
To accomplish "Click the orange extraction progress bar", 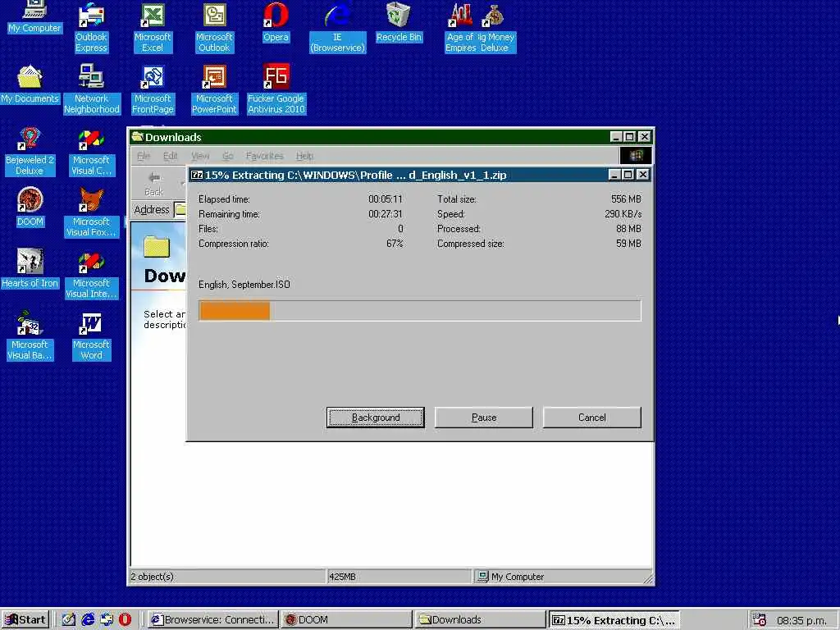I will click(x=235, y=311).
